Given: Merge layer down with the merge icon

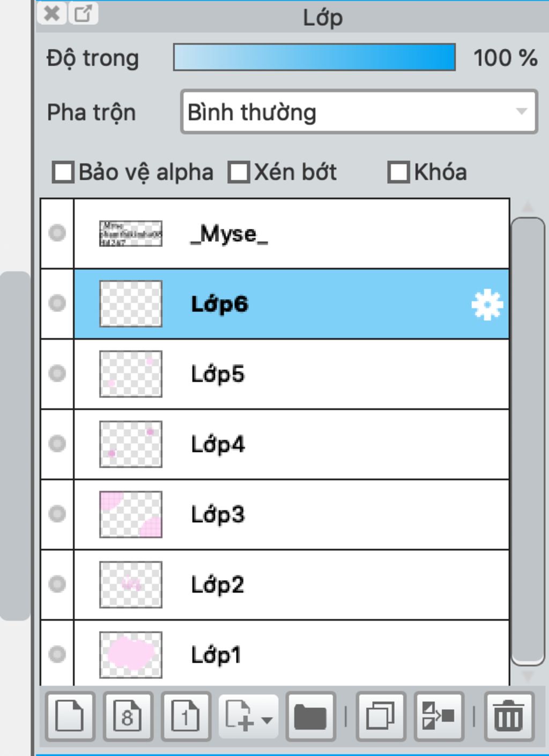Looking at the screenshot, I should (438, 716).
